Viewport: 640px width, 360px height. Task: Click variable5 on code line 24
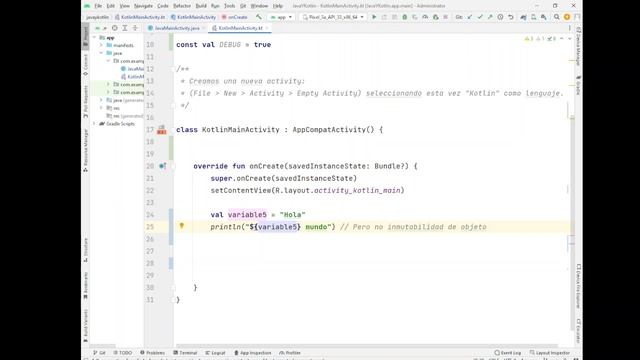[x=247, y=215]
